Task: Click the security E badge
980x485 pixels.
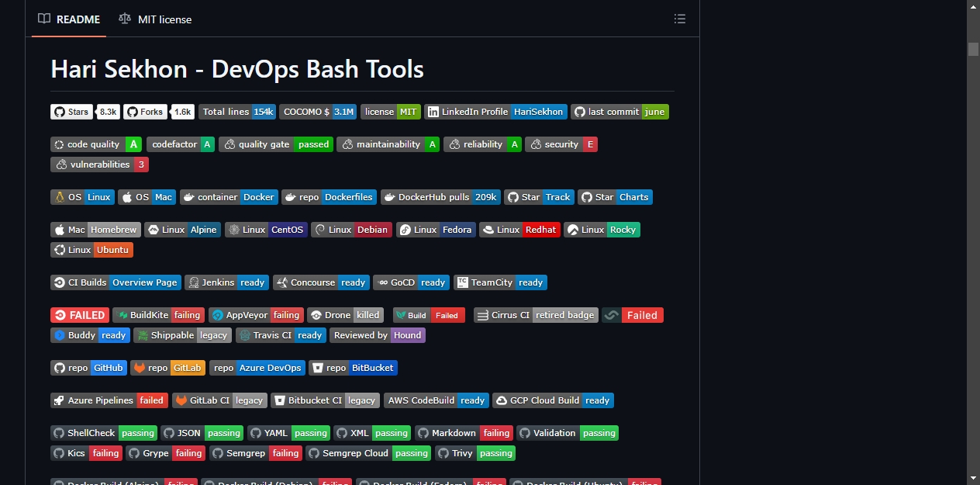Action: [561, 144]
